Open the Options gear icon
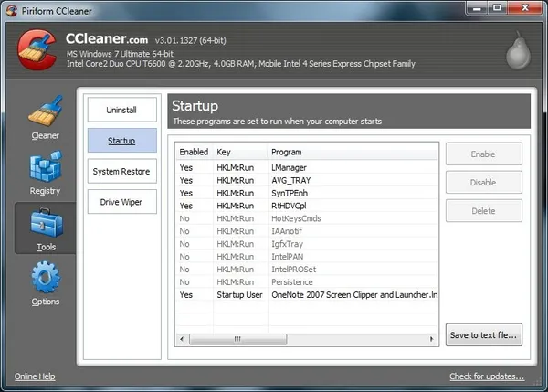 (46, 277)
